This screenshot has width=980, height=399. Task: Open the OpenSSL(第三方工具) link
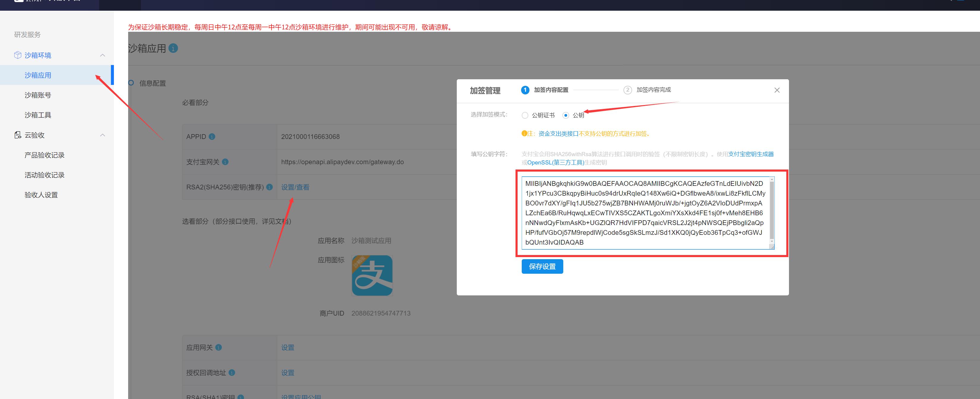point(556,163)
